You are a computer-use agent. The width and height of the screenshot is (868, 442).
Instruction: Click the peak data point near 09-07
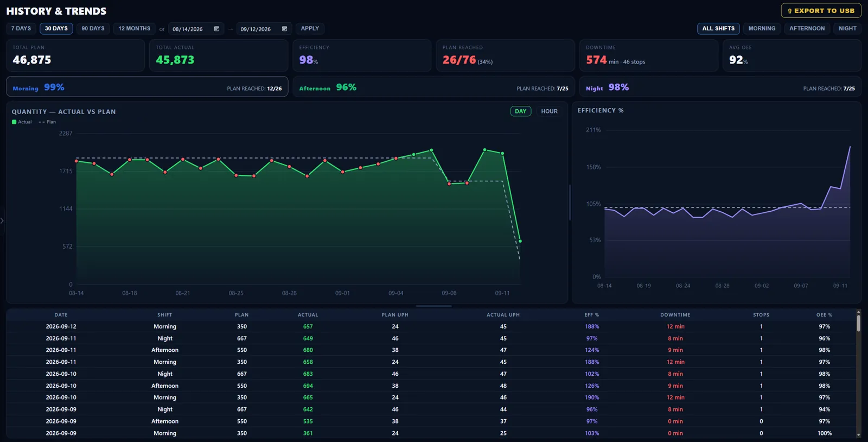tap(431, 150)
